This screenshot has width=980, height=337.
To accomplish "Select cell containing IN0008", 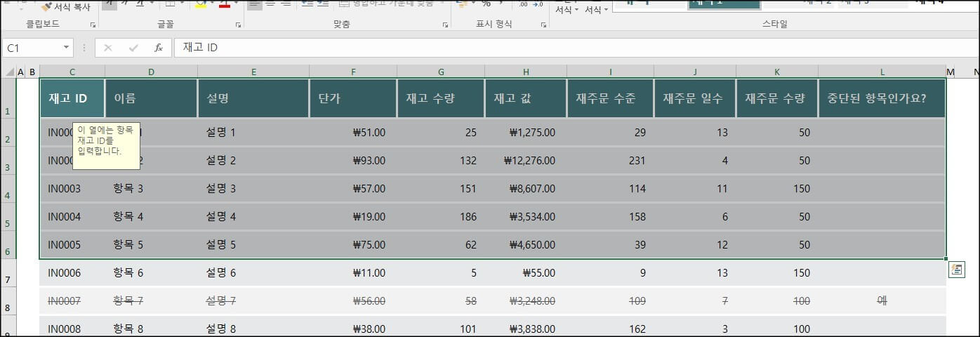I will point(72,328).
